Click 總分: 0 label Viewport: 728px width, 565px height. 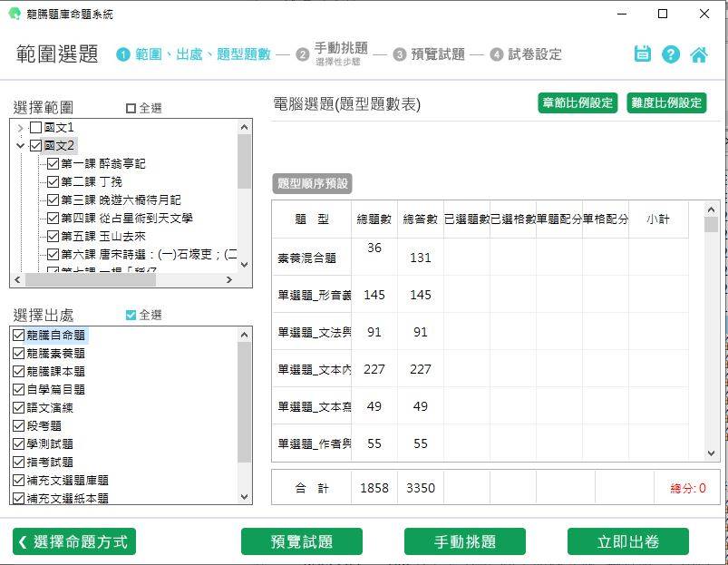688,488
